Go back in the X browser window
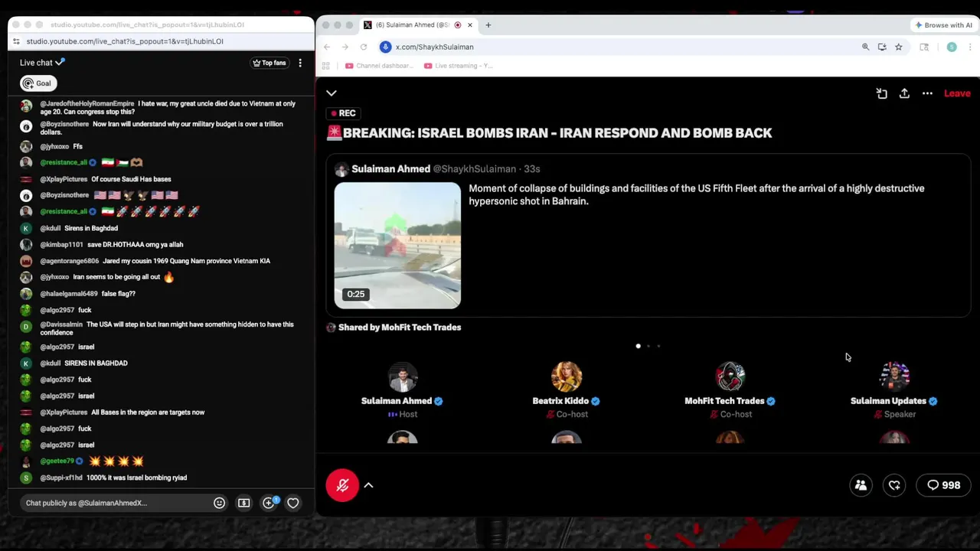Viewport: 980px width, 551px height. click(x=327, y=47)
